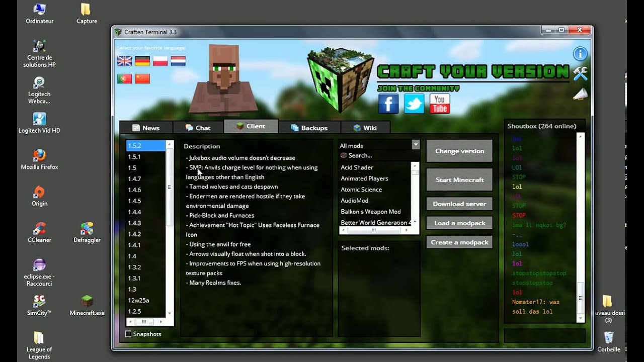
Task: Select version 1.4.7 in list
Action: [x=146, y=178]
